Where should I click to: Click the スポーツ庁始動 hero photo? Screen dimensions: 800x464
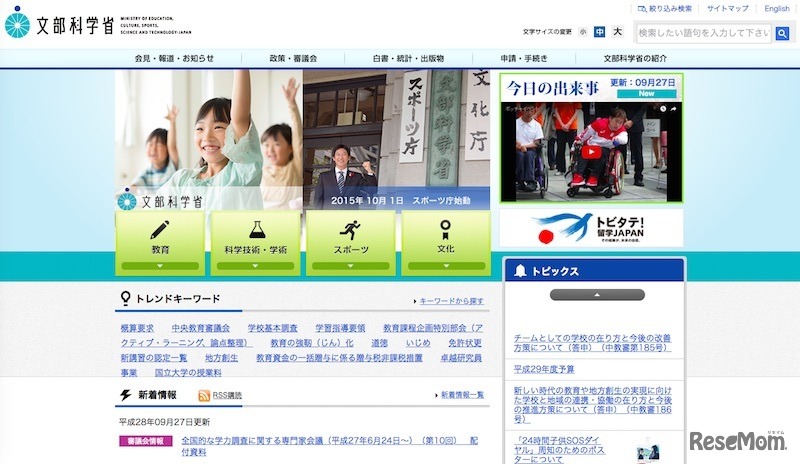(396, 139)
